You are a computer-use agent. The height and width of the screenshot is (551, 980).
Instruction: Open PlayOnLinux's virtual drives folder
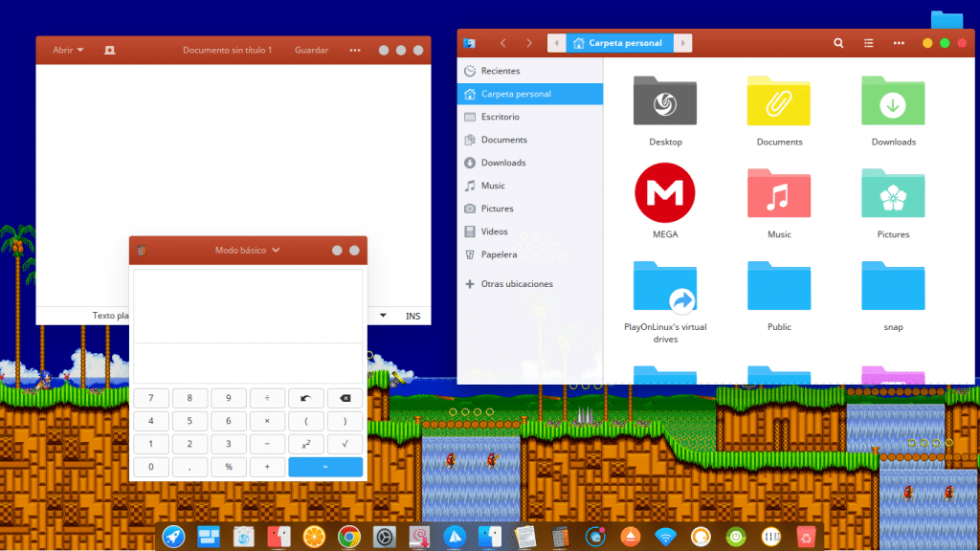(x=664, y=286)
